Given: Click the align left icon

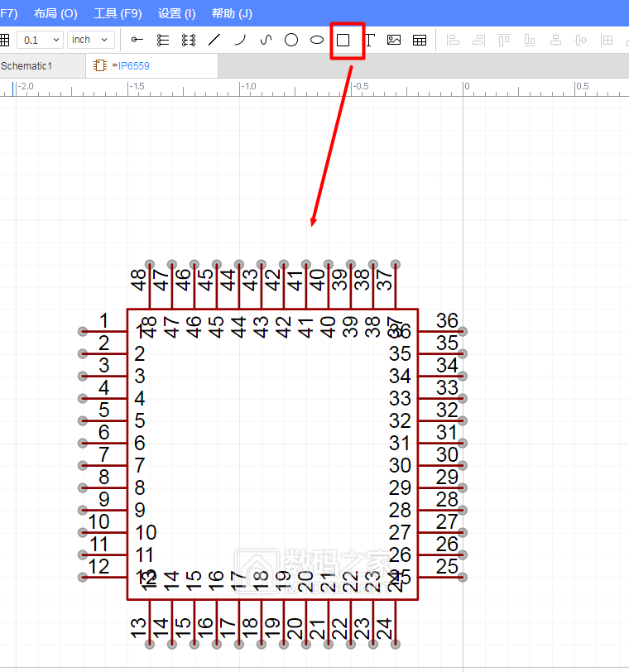Looking at the screenshot, I should (x=453, y=40).
